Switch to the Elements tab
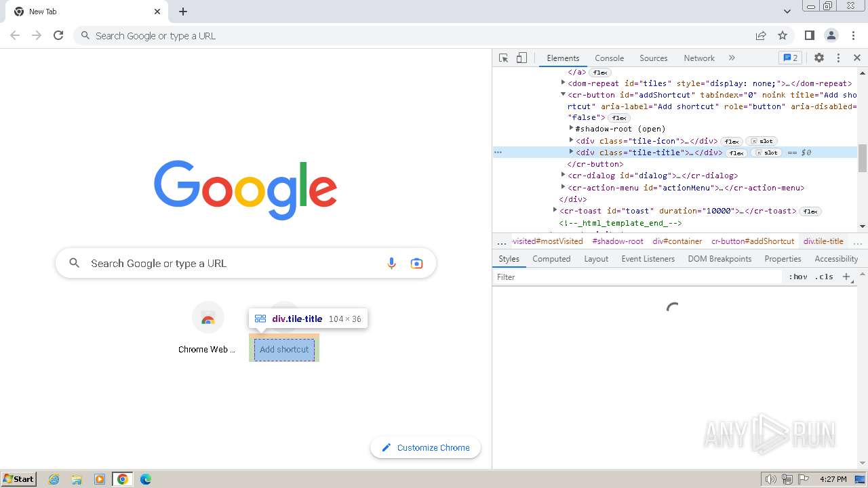The height and width of the screenshot is (488, 868). point(563,58)
